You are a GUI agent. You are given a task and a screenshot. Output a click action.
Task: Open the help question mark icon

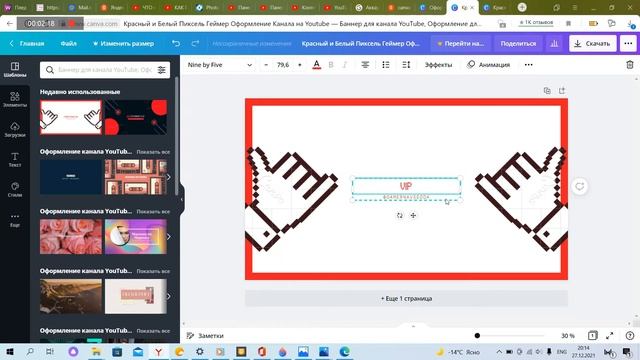coord(629,336)
